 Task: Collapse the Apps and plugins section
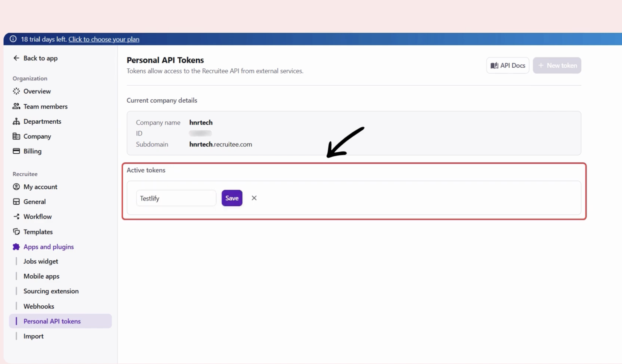tap(48, 247)
